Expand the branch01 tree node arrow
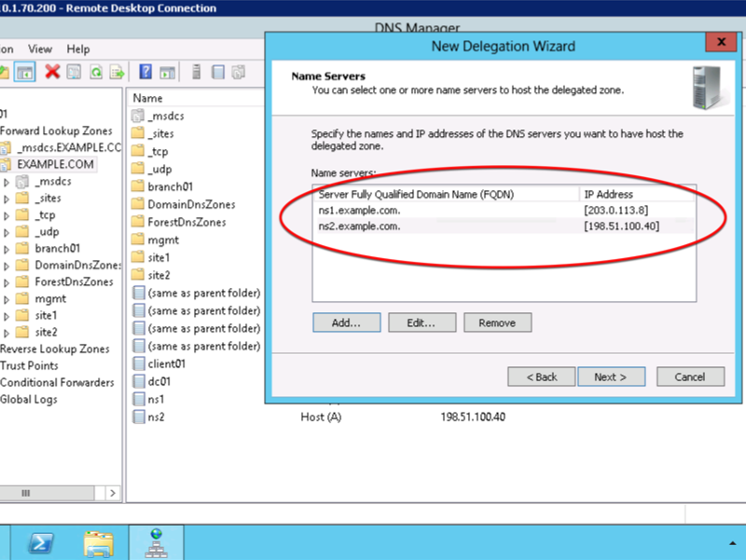 point(7,249)
